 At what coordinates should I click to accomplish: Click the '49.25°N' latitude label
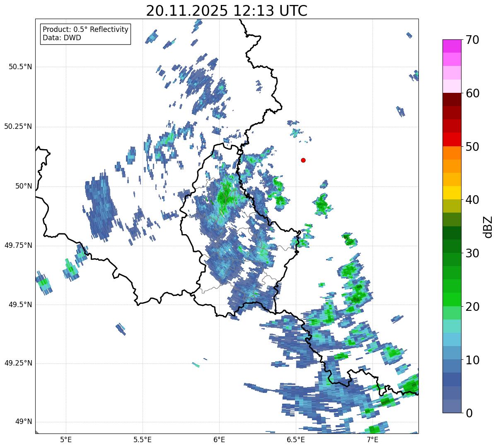(18, 363)
